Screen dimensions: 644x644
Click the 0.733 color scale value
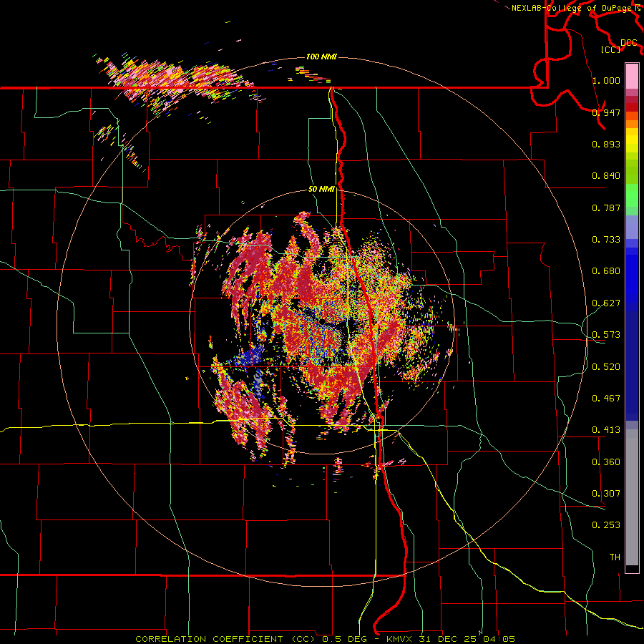click(606, 240)
